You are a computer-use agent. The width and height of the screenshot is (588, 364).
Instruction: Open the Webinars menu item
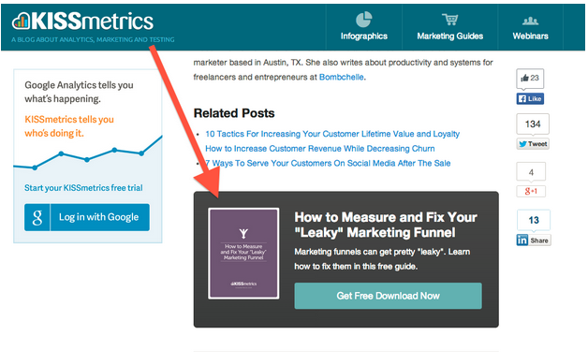click(x=530, y=36)
